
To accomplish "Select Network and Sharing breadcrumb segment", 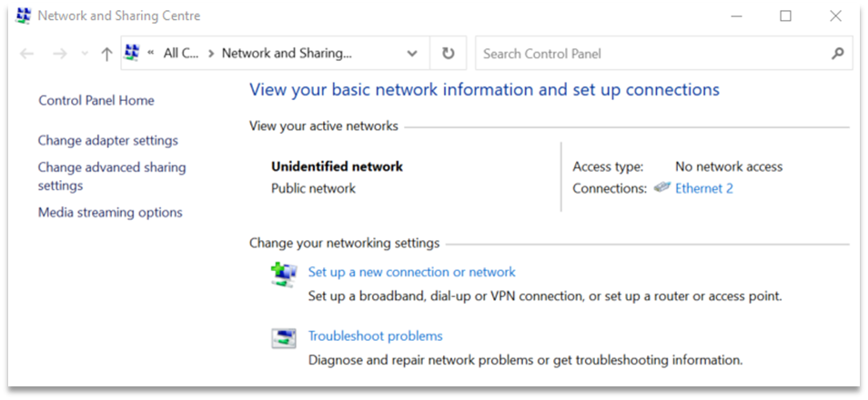I will (287, 54).
